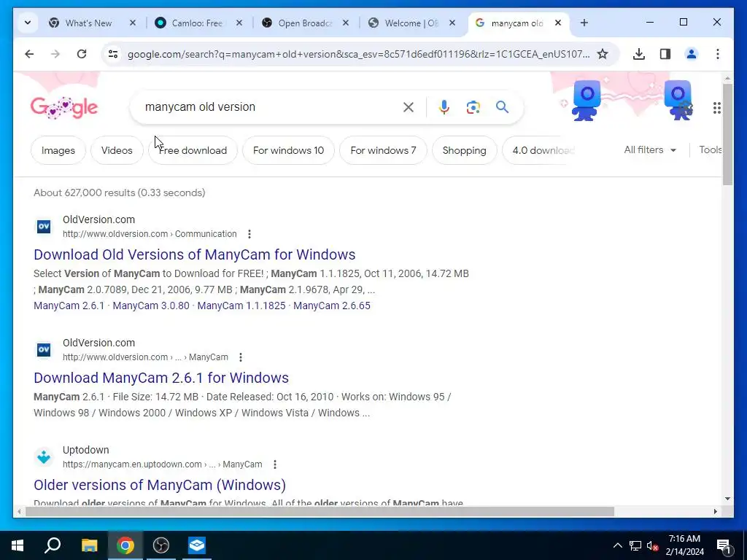The height and width of the screenshot is (560, 747).
Task: Open the muted volume tray icon
Action: pos(653,545)
